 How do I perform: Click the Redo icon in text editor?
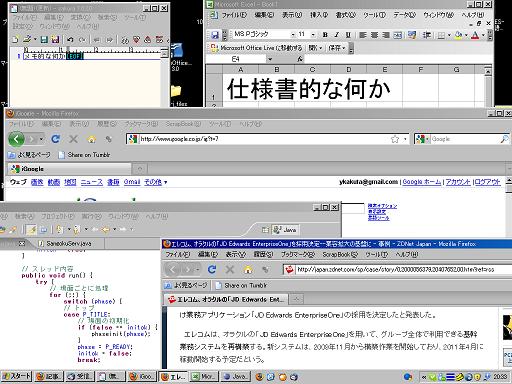[82, 40]
